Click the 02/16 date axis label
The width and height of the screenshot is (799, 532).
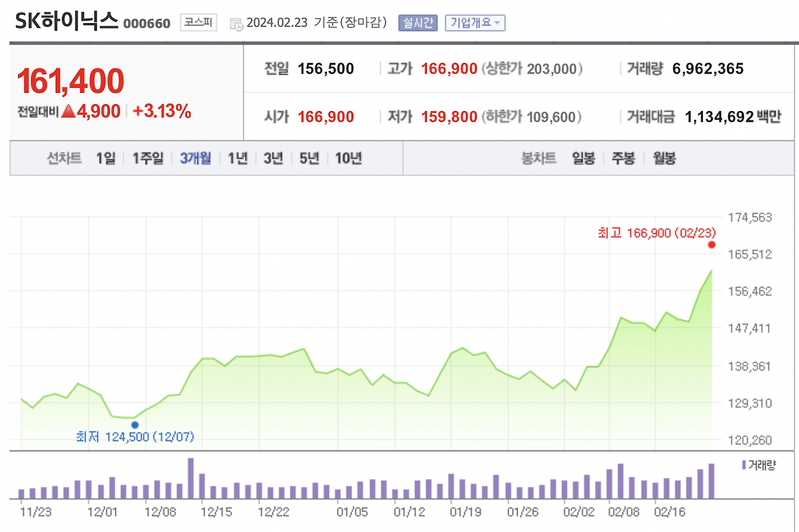coord(670,512)
